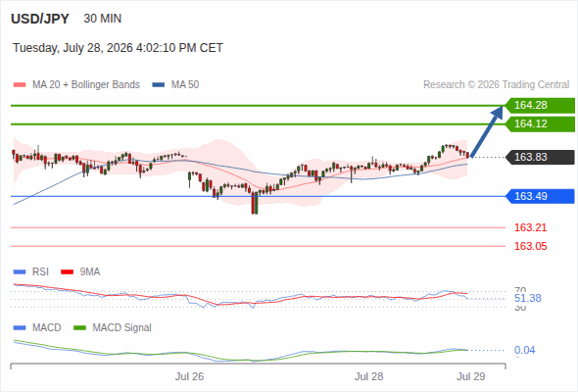578x392 pixels.
Task: Click the MA 20 + Bollinger Bands legend swatch
Action: [20, 85]
